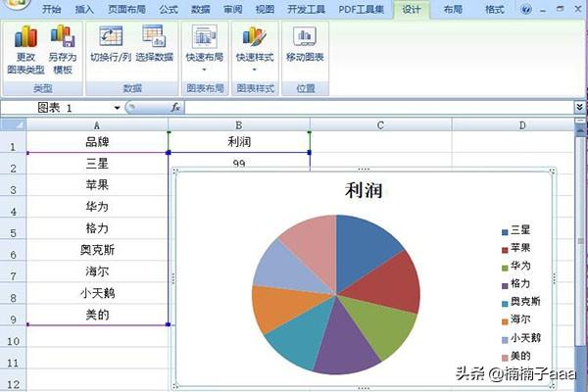Click cell containing 美的
The image size is (588, 392).
[97, 315]
